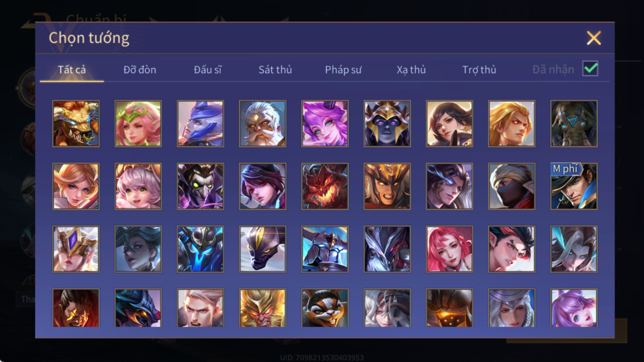Screen dimensions: 644x362
Task: Select the orange lion beast hero portrait
Action: [76, 124]
